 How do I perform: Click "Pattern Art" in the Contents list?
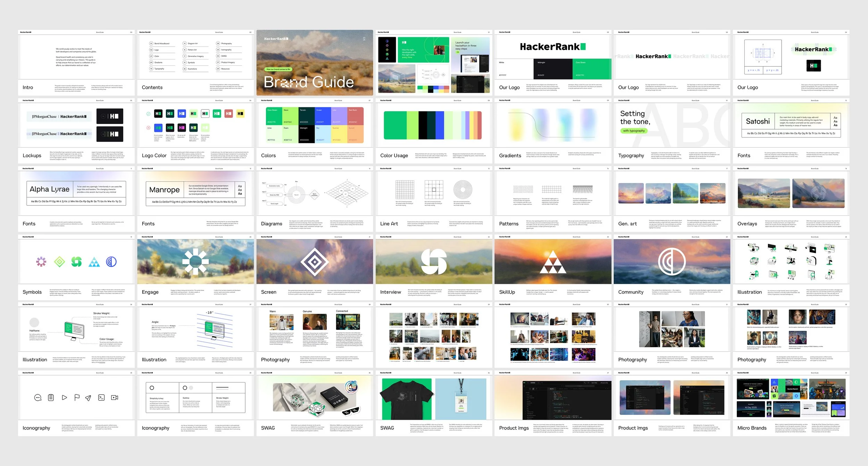(192, 50)
